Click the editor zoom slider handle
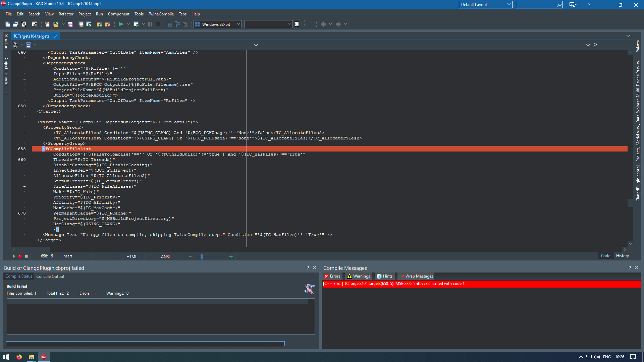644x362 pixels. point(202,257)
